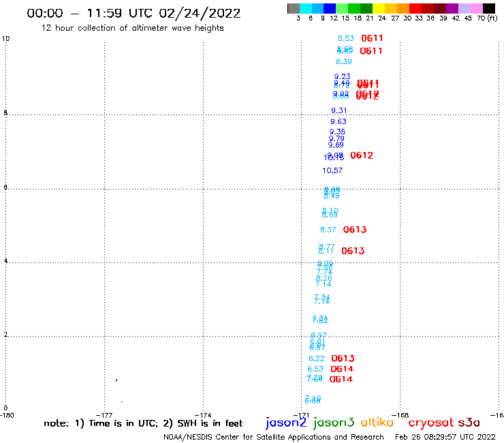Click the 6.22 wave height reading
Viewport: 504px width, 443px height.
317,358
